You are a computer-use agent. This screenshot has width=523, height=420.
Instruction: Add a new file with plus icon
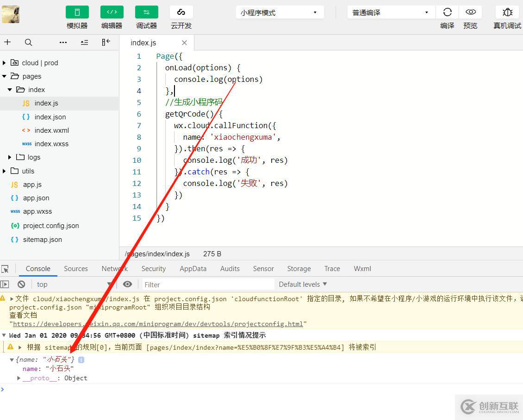point(7,43)
